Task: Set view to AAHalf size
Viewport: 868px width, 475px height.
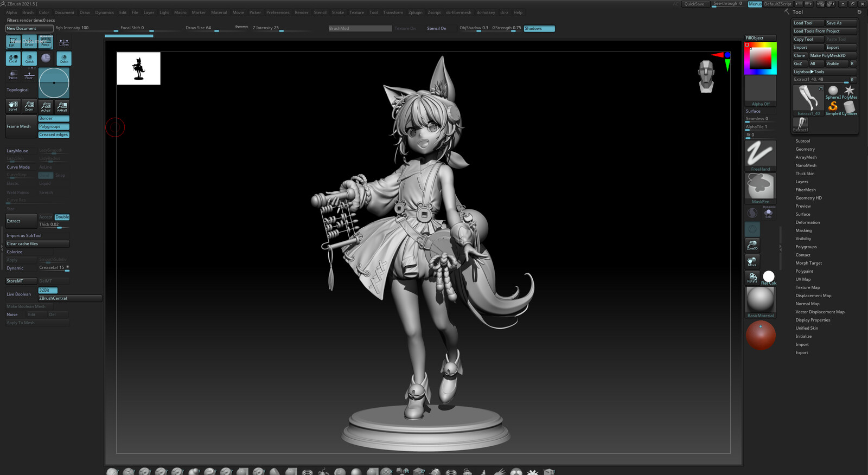Action: tap(62, 106)
